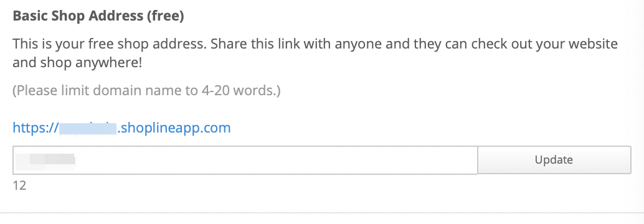Viewport: 644px width, 224px height.
Task: Open the shoplineapp.com shop address link
Action: 121,128
